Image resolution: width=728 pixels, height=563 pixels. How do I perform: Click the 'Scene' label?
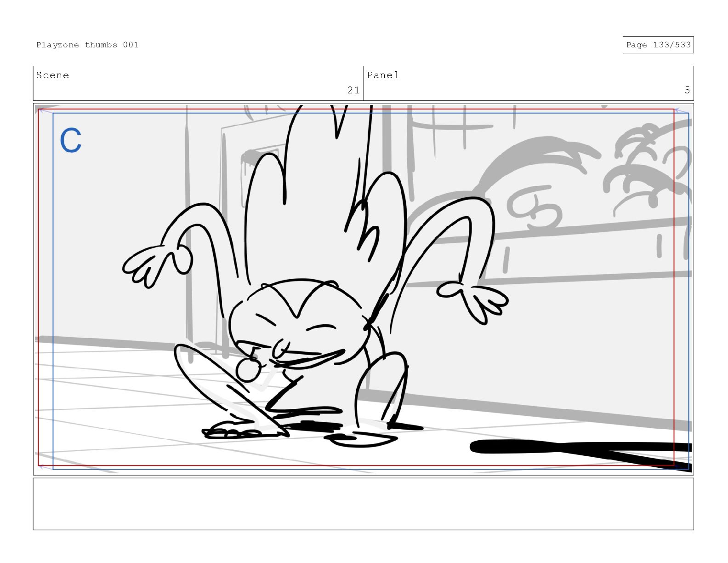(52, 75)
